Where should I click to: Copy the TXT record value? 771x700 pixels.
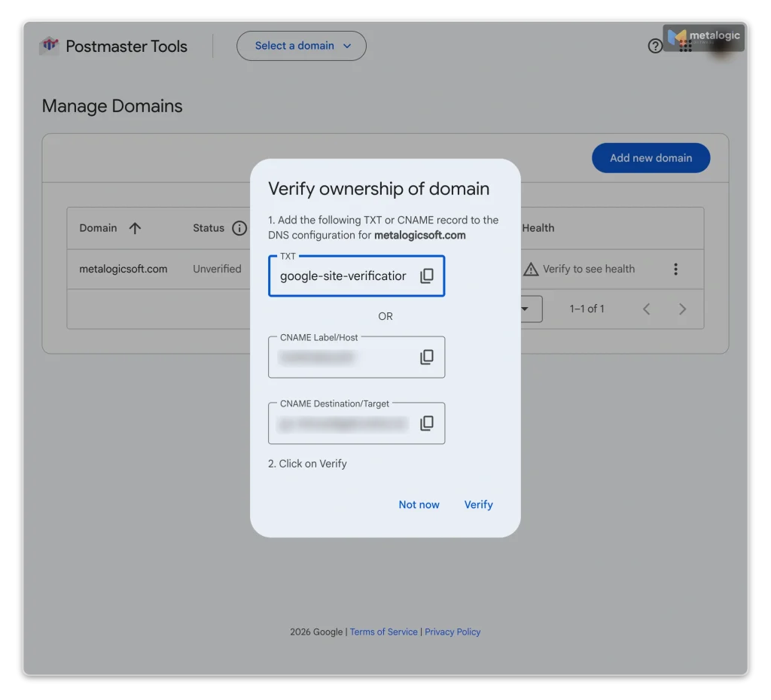(x=426, y=275)
